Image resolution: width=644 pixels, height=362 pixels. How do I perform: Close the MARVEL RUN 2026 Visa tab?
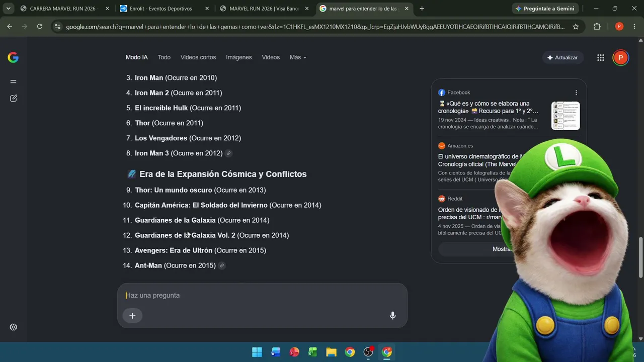pos(307,9)
